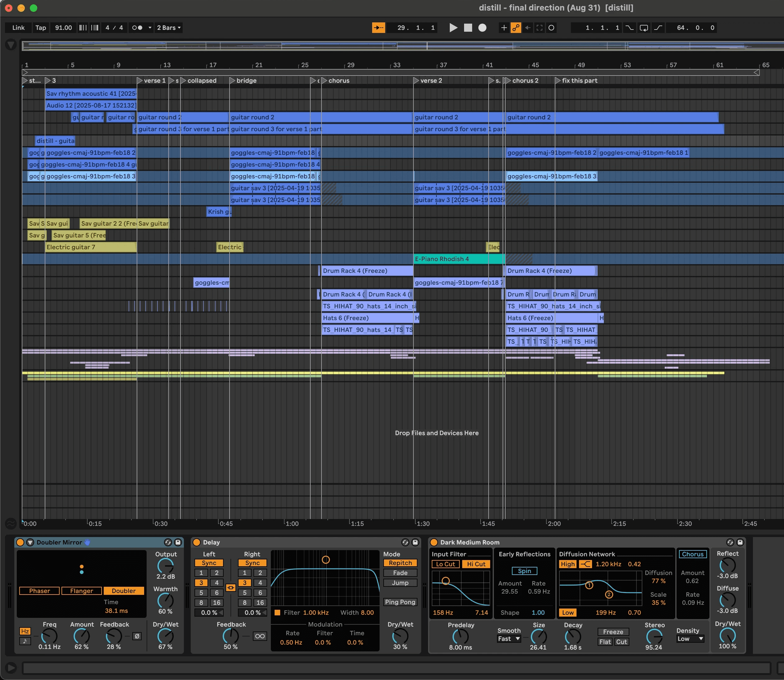Open the 2 Bars quantization dropdown
This screenshot has width=784, height=680.
[169, 28]
